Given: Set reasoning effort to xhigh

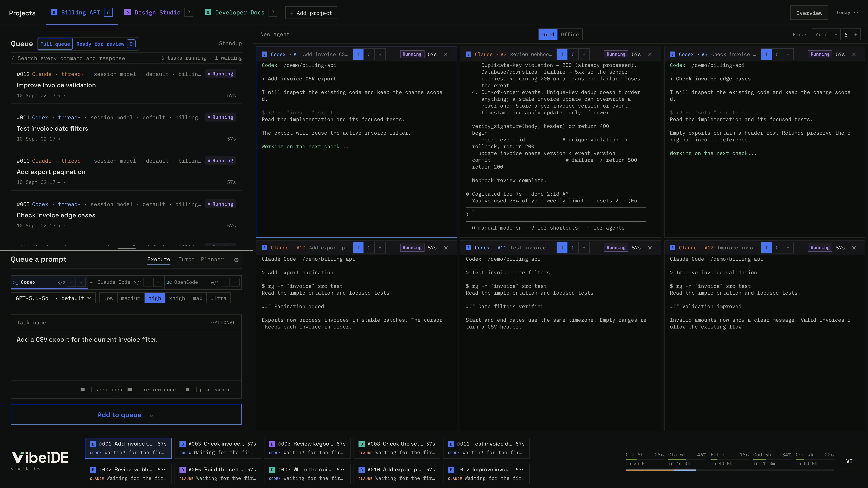Looking at the screenshot, I should (x=177, y=298).
